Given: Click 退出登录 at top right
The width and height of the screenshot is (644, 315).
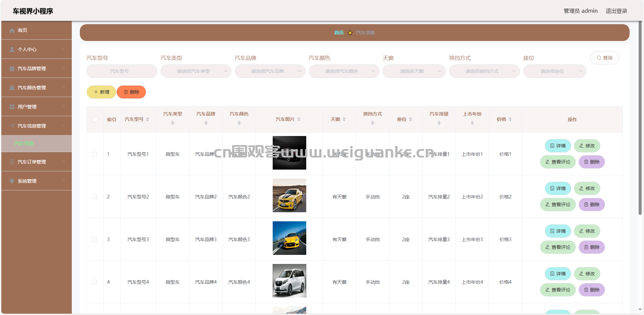Looking at the screenshot, I should click(616, 10).
